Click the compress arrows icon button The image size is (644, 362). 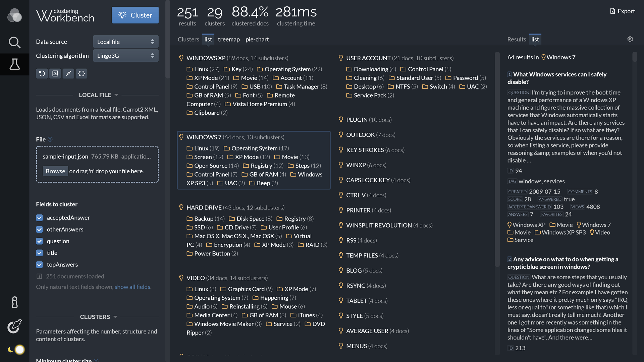pos(68,73)
